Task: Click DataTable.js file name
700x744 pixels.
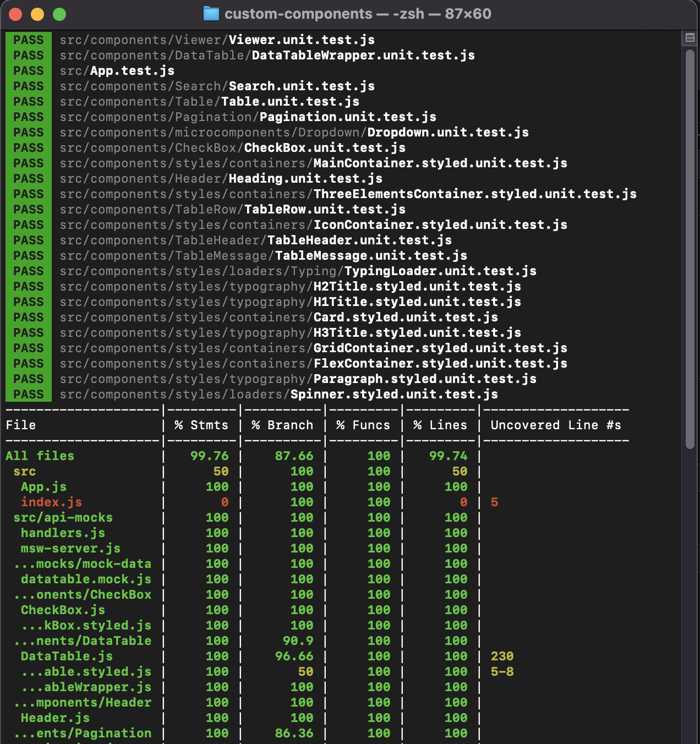Action: coord(67,657)
